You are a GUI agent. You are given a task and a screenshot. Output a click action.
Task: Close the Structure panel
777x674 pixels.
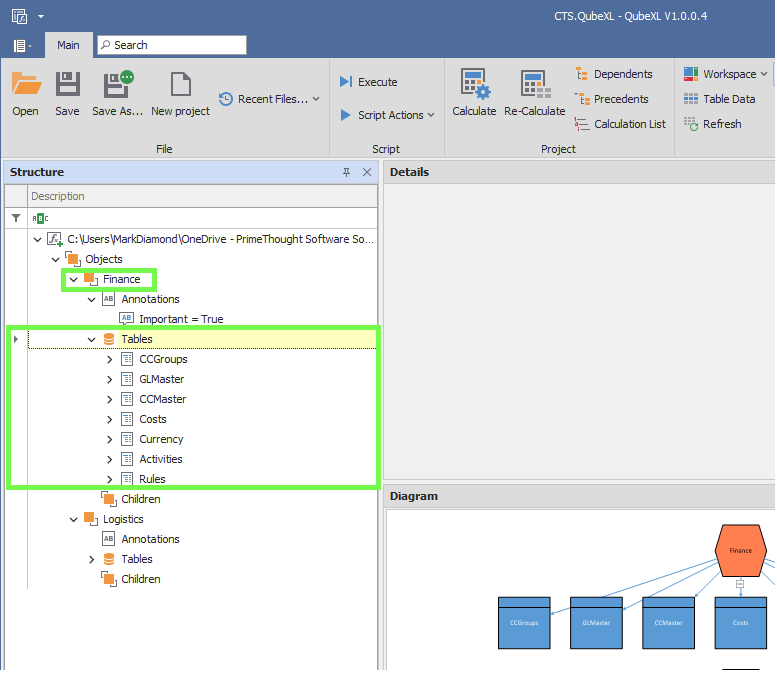pos(367,172)
